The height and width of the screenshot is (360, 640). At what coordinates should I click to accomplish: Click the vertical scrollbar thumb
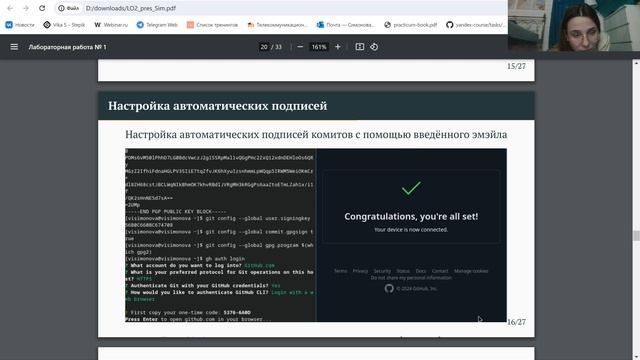point(636,236)
